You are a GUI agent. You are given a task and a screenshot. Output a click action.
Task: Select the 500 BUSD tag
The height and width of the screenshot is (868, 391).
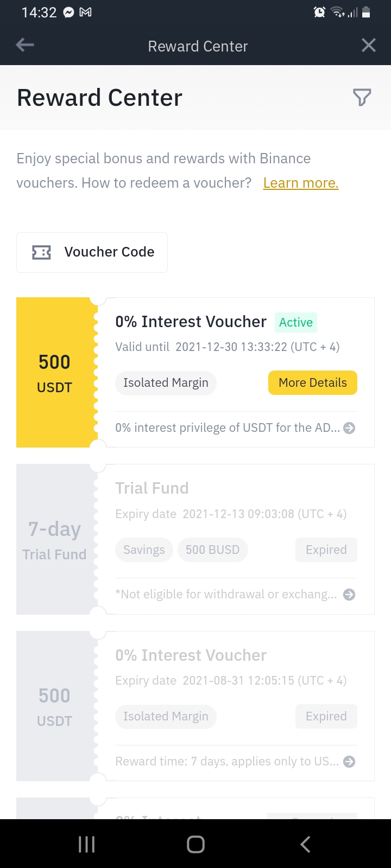(x=212, y=550)
